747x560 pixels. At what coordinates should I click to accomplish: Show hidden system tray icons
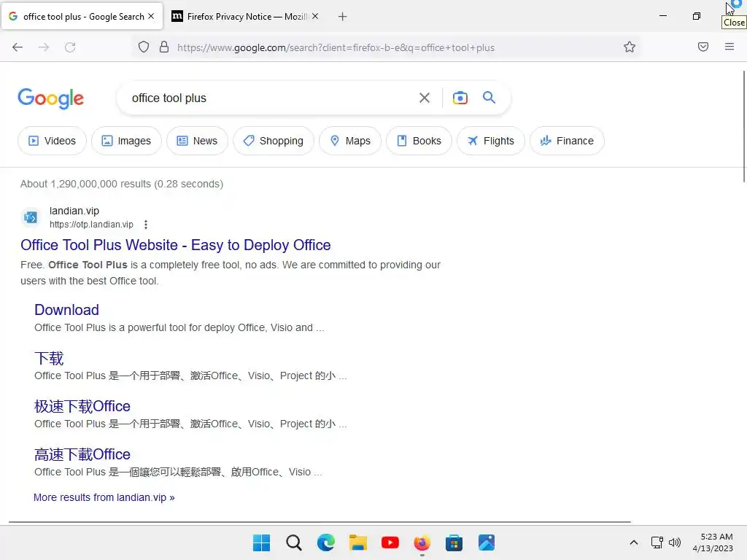(x=634, y=542)
